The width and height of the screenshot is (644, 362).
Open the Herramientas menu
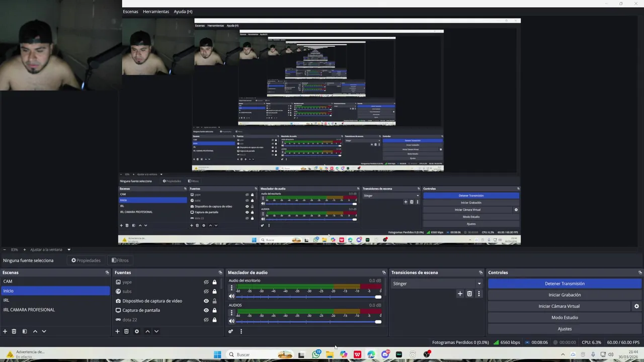click(x=156, y=12)
